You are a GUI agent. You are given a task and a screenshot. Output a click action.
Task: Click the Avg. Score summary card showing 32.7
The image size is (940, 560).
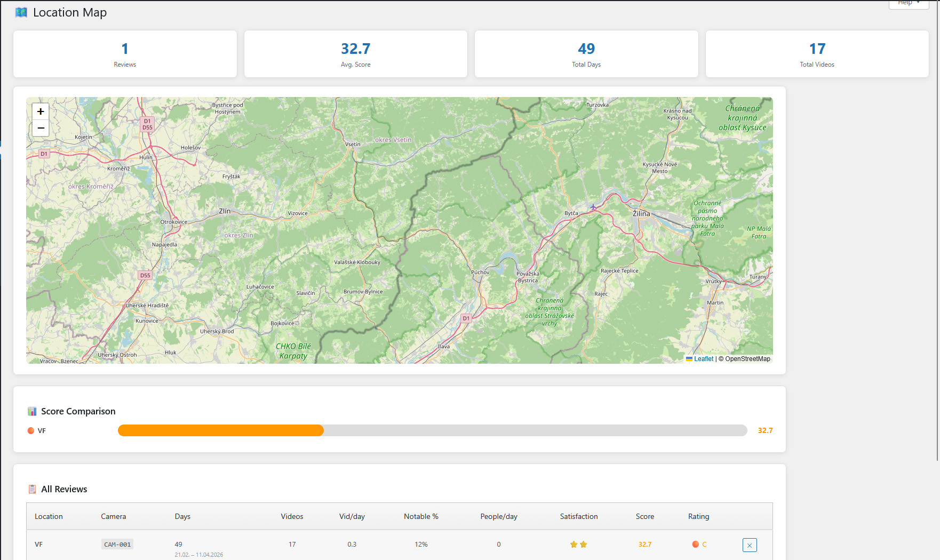pos(355,54)
